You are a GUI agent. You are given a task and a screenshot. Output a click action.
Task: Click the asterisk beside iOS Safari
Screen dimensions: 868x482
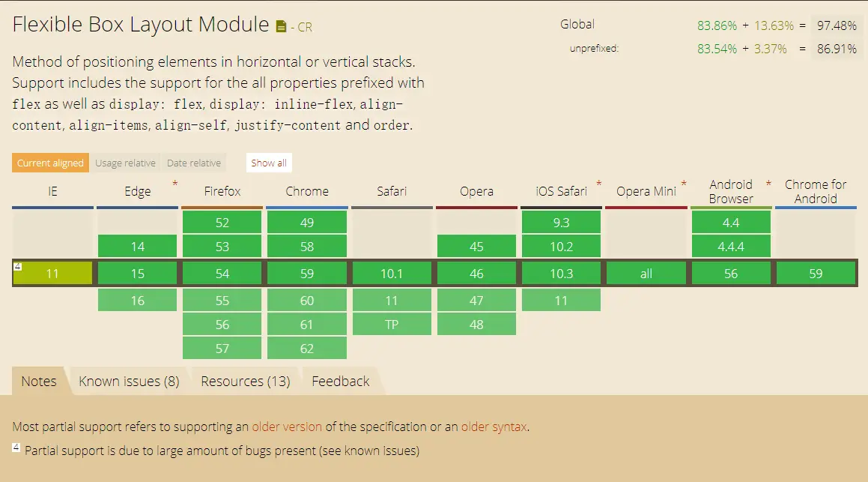point(599,184)
